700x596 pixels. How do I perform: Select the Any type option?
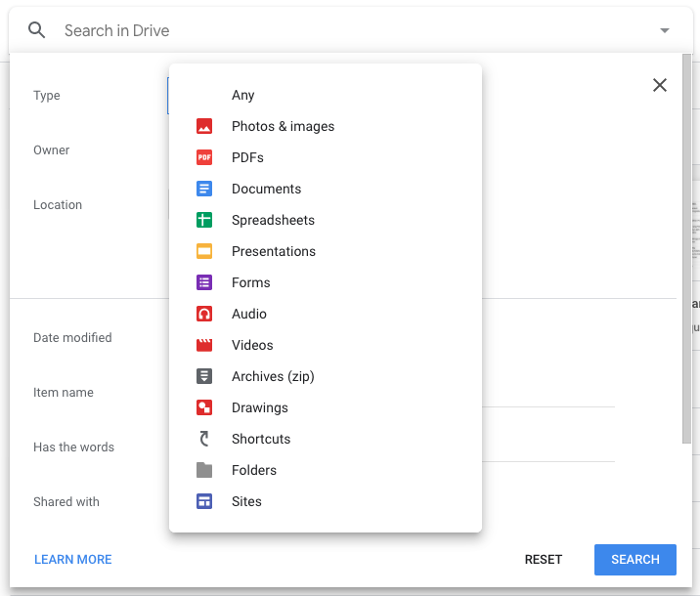243,95
